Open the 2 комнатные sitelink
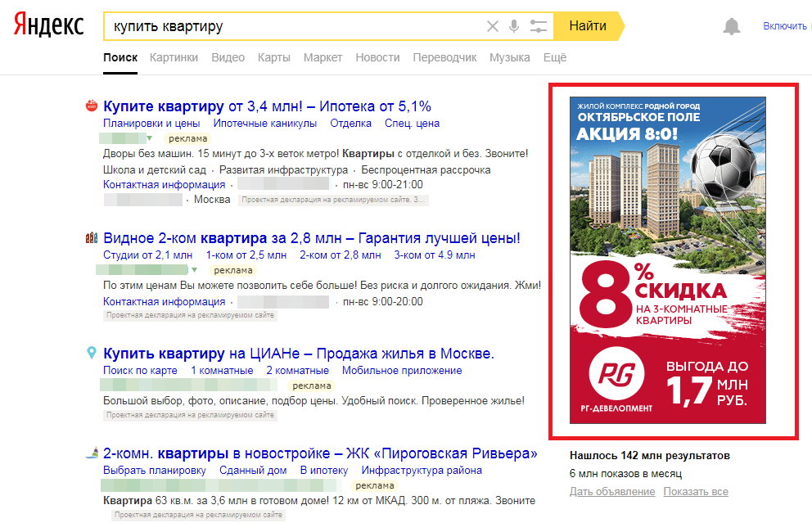The width and height of the screenshot is (812, 532). click(297, 371)
